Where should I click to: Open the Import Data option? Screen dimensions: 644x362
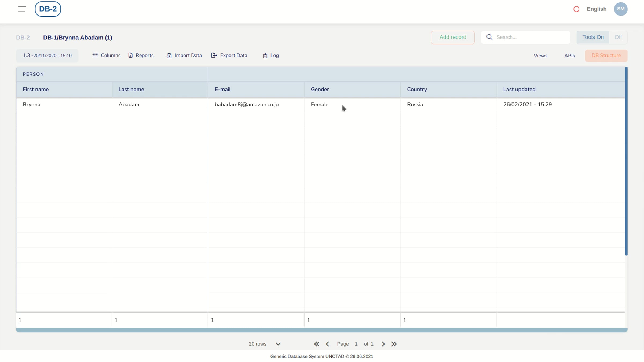(184, 55)
